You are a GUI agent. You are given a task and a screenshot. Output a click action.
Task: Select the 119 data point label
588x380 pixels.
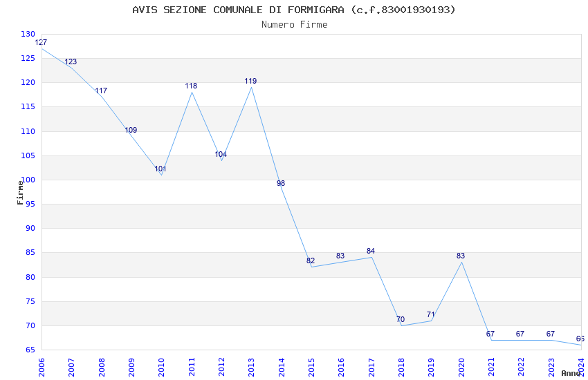250,82
